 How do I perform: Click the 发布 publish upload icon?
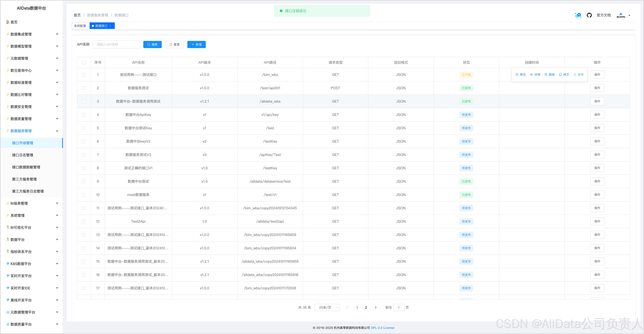pyautogui.click(x=575, y=75)
